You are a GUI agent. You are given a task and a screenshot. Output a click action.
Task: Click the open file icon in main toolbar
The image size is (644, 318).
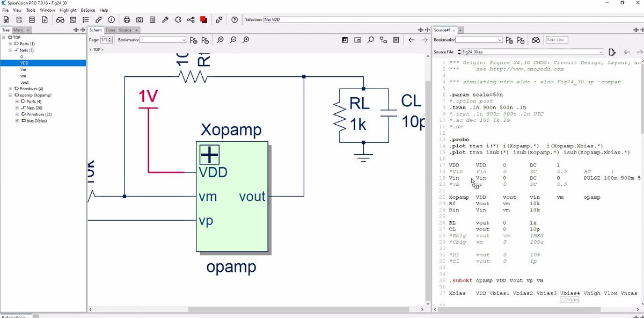coord(6,19)
